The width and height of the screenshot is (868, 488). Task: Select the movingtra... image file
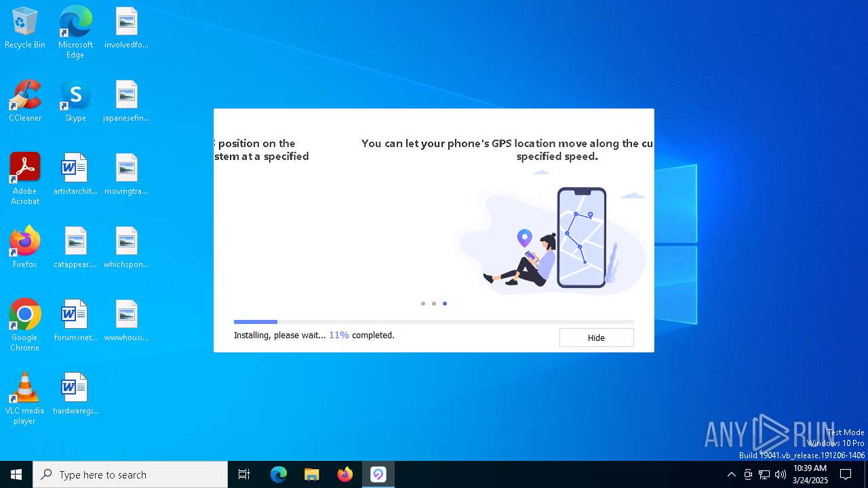[x=126, y=175]
